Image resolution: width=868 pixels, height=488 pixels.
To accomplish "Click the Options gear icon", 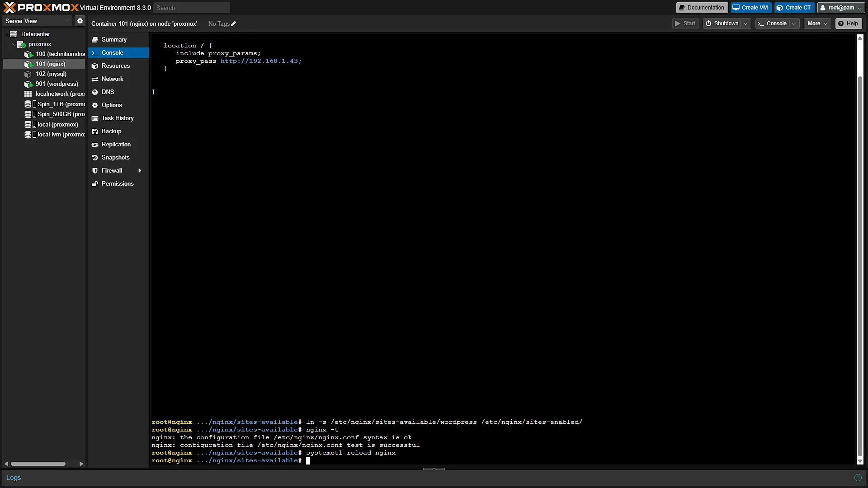I will click(x=95, y=105).
